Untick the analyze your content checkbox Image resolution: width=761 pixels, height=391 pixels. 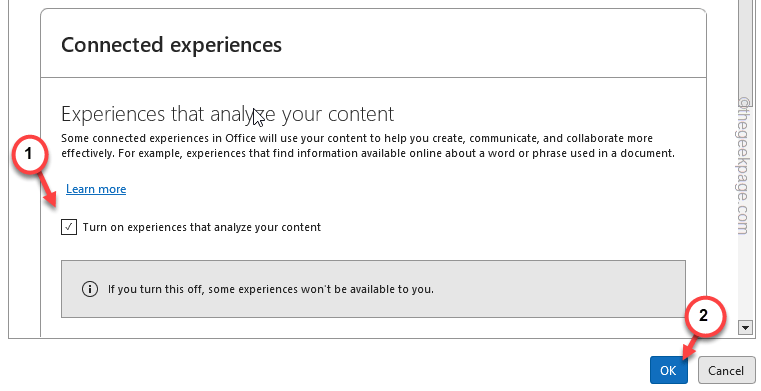69,227
